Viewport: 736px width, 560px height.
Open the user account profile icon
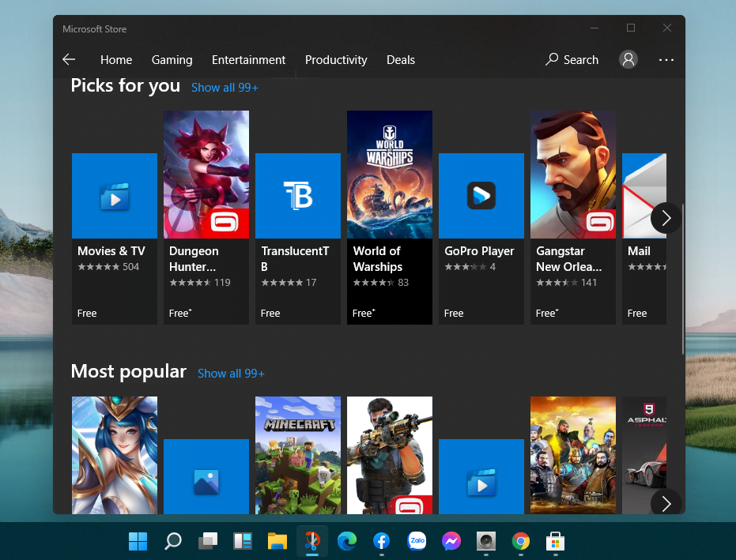[628, 59]
